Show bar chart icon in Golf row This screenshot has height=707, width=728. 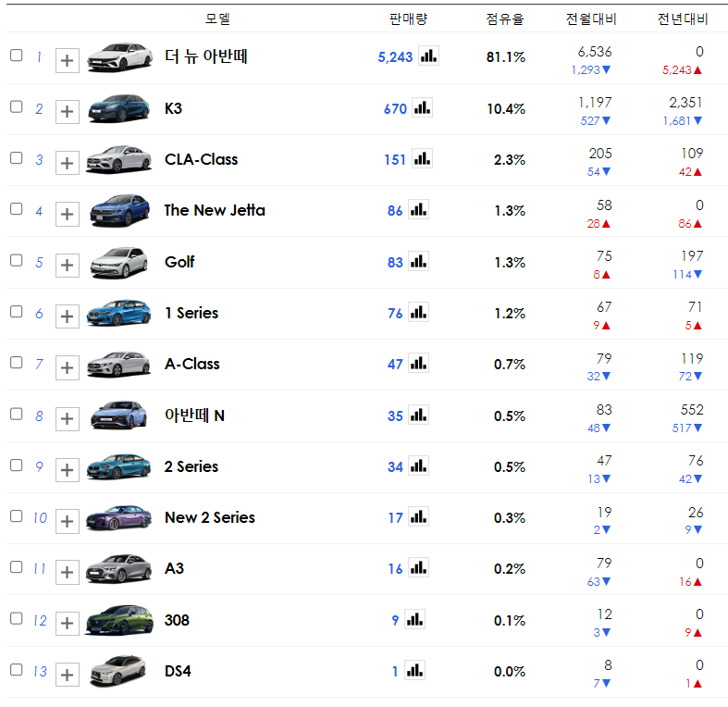418,262
